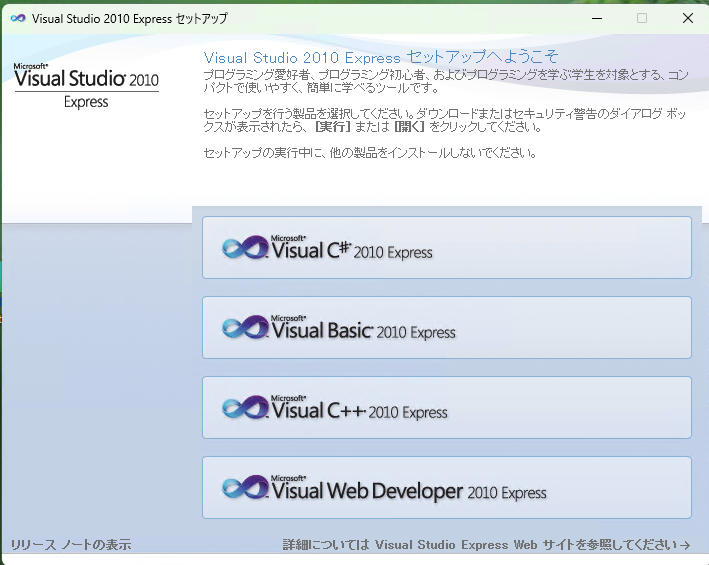Choose Visual Basic 2010 Express for setup

click(x=446, y=327)
